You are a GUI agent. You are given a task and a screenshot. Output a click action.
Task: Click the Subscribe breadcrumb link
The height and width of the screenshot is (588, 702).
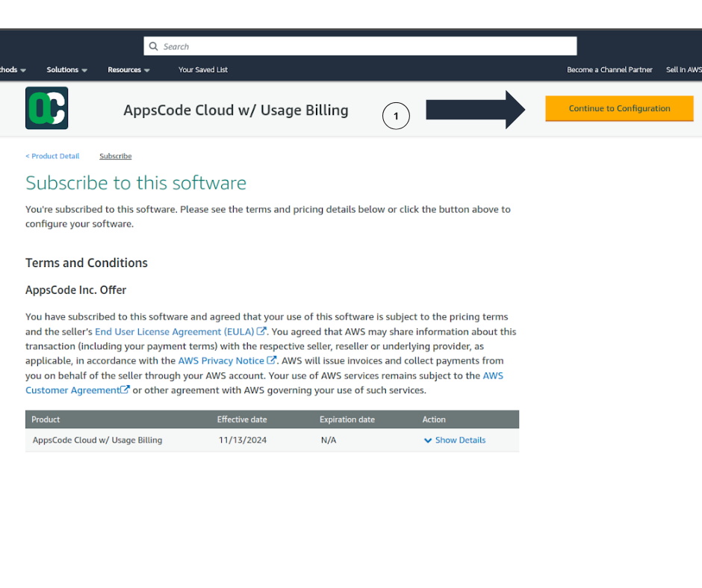115,156
